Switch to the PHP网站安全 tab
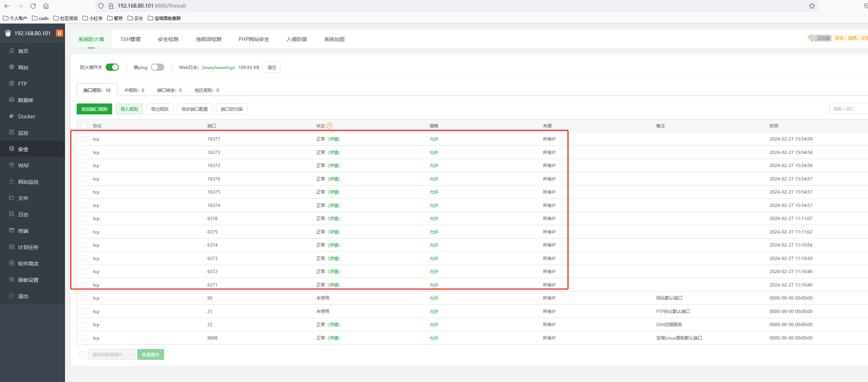 click(x=253, y=39)
